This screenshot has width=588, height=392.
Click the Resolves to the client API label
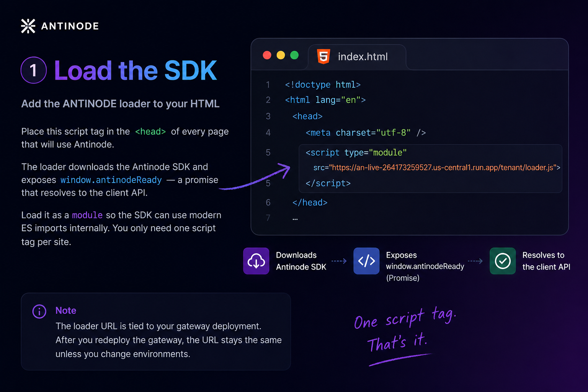[x=546, y=261]
